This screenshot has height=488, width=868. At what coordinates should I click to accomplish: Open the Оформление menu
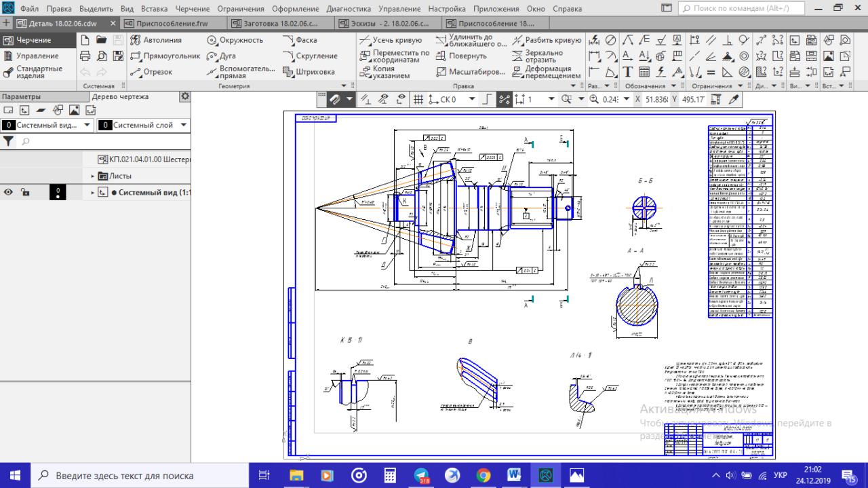tap(295, 9)
